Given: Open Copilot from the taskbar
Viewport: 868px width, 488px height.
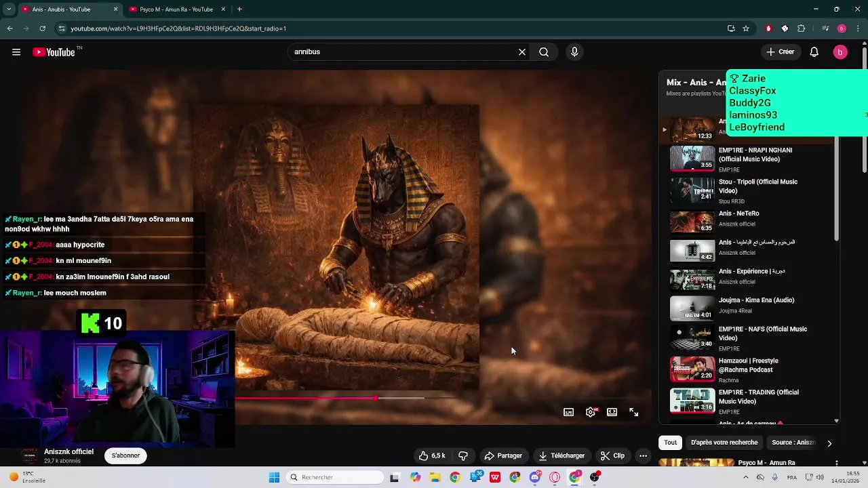Looking at the screenshot, I should point(416,477).
